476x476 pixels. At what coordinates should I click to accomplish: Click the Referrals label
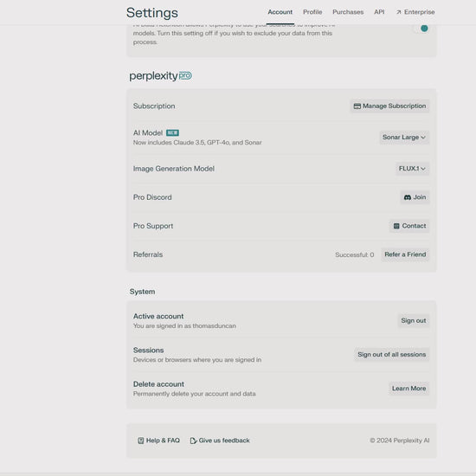point(148,254)
